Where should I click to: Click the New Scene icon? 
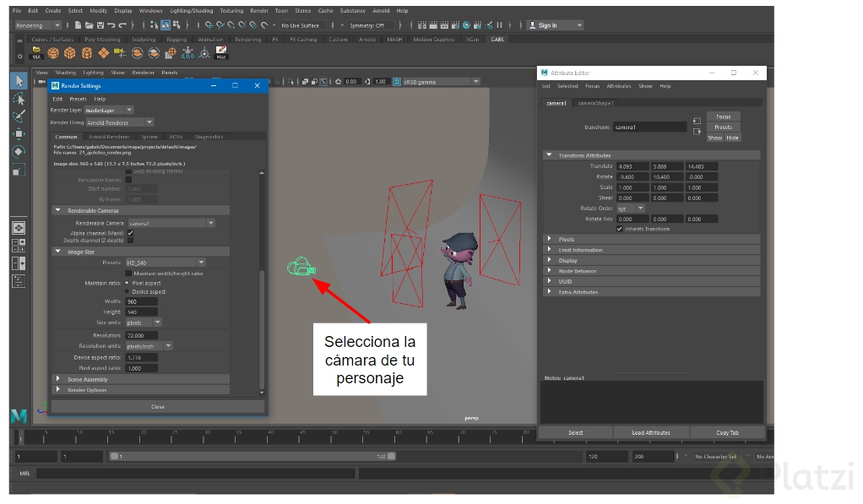[78, 25]
